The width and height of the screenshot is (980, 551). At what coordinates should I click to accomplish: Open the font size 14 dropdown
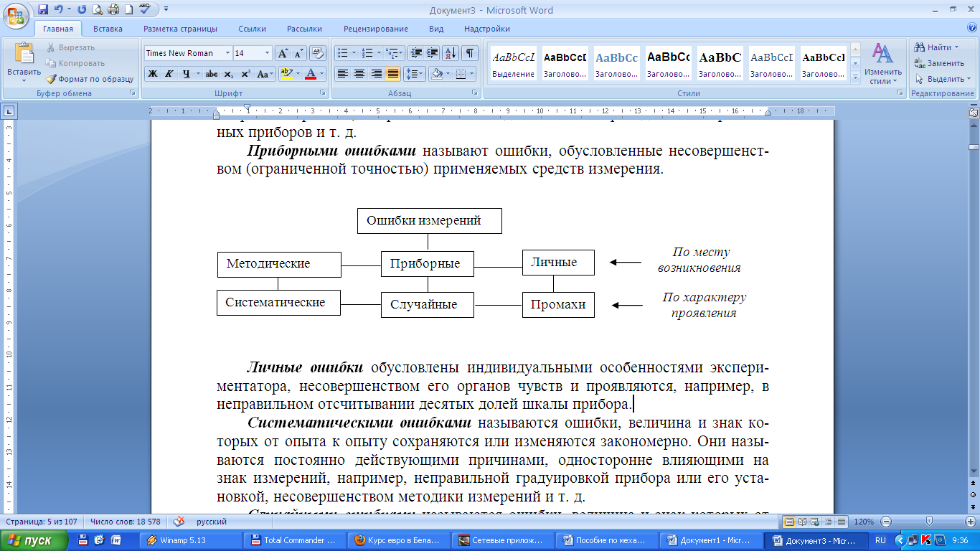[268, 53]
